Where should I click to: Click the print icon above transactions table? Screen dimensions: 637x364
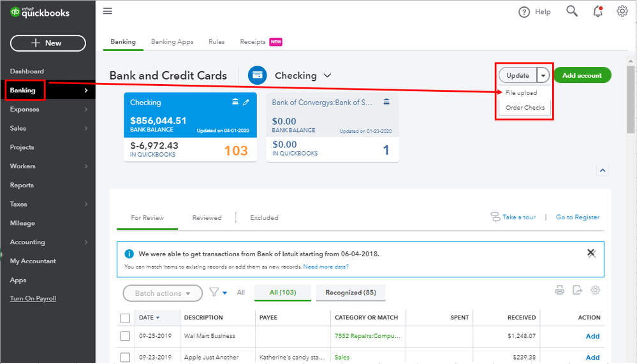point(560,291)
